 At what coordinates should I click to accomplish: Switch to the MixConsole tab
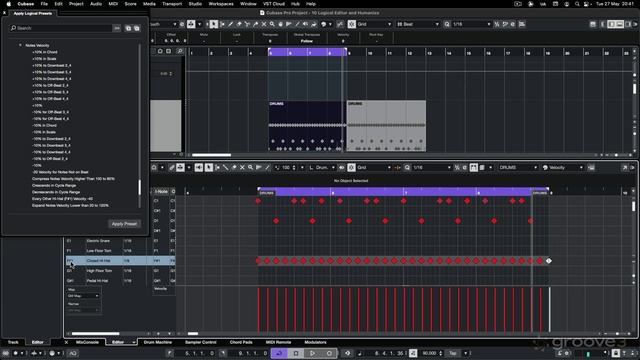87,342
